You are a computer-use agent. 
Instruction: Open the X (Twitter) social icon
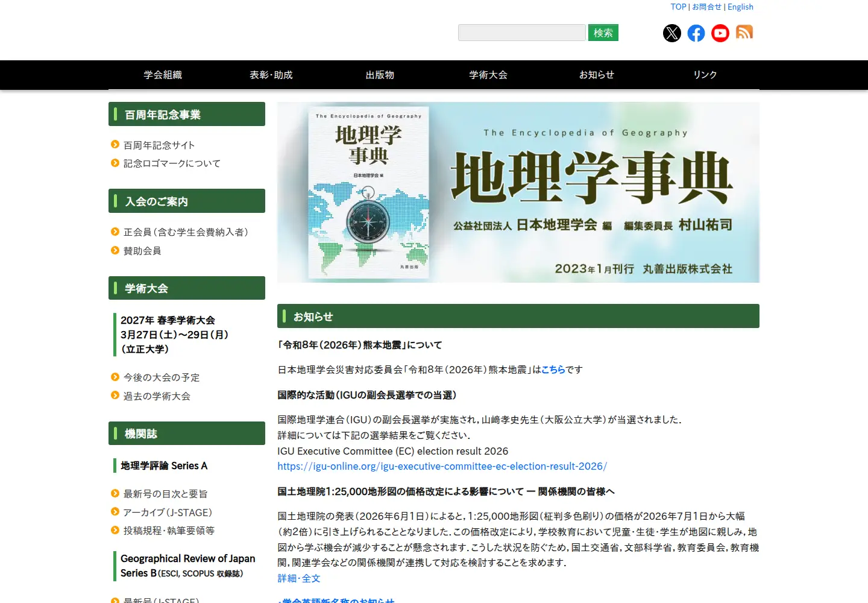[672, 33]
